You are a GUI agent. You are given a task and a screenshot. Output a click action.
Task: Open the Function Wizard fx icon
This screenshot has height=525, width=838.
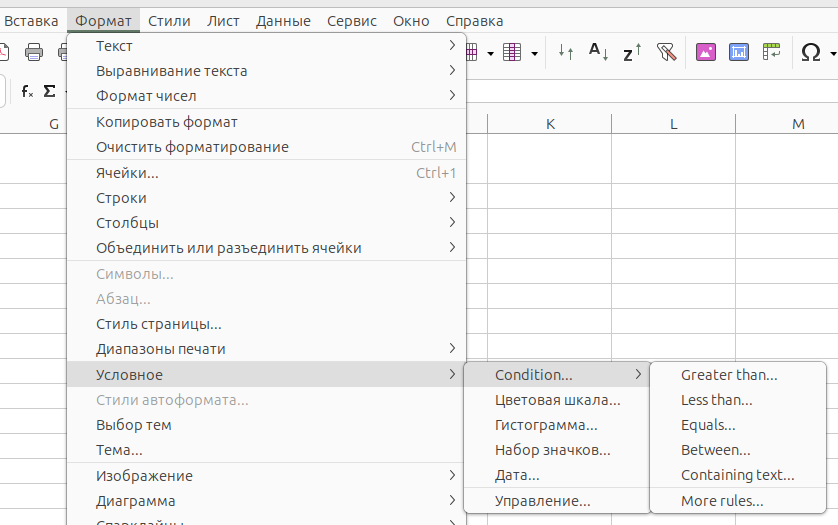coord(27,91)
